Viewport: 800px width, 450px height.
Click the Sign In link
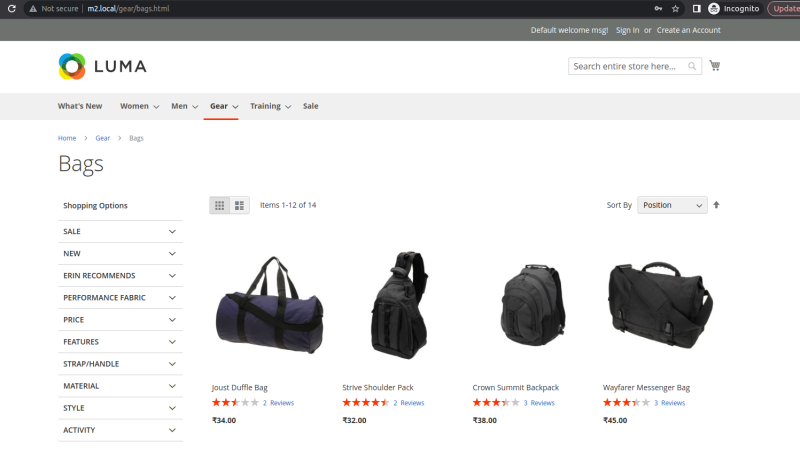coord(627,30)
